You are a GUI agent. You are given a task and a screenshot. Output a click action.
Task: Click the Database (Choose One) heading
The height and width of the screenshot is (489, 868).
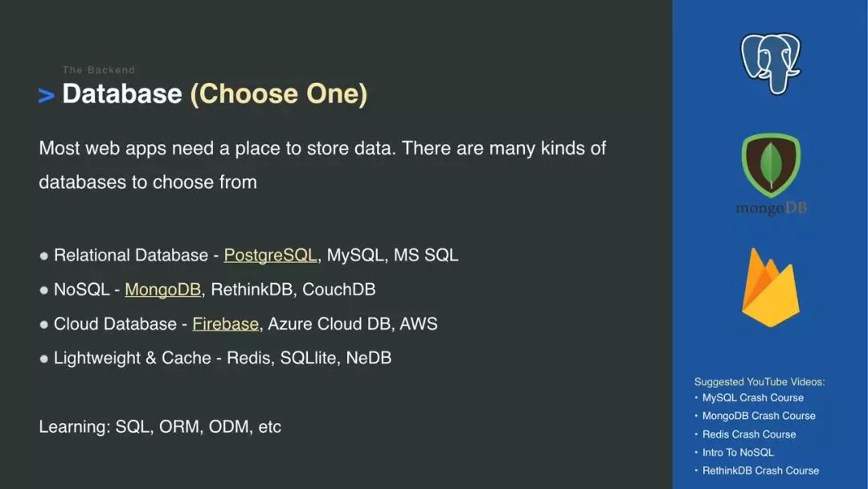click(215, 93)
